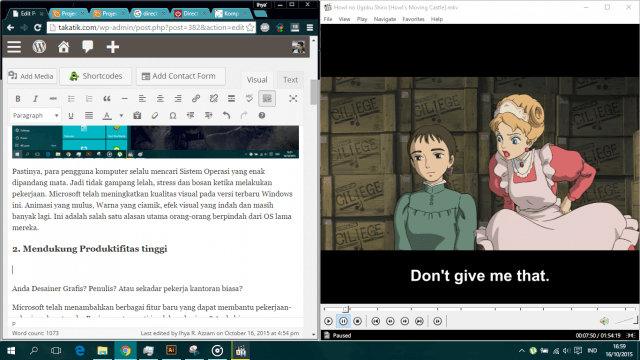Go back in Chrome
Image resolution: width=640 pixels, height=360 pixels.
point(11,27)
